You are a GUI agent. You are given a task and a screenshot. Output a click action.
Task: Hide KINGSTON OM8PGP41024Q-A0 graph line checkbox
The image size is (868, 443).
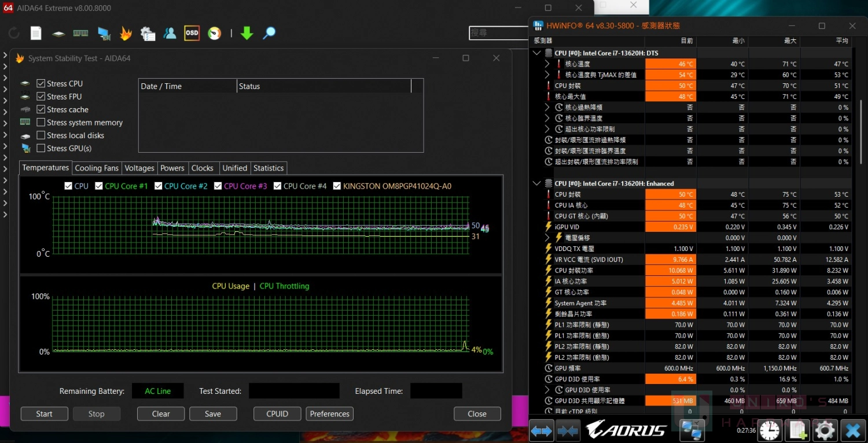point(337,186)
